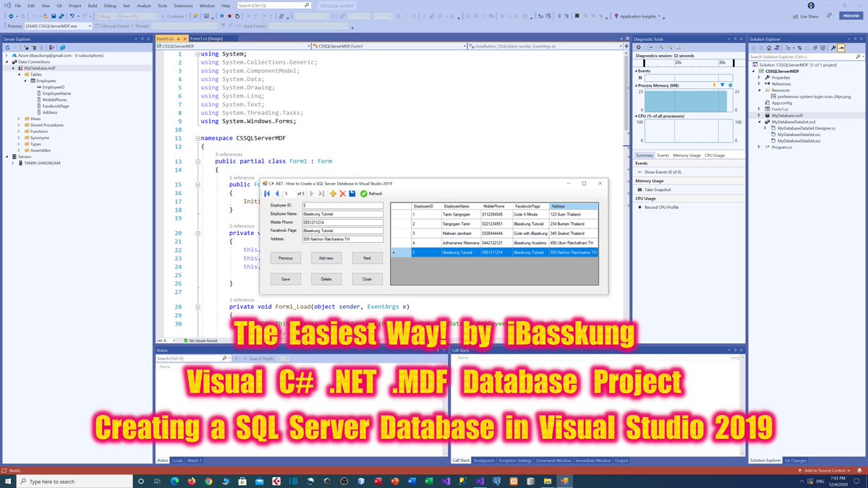Click the Mobile Phone text field
The height and width of the screenshot is (488, 868).
point(342,223)
